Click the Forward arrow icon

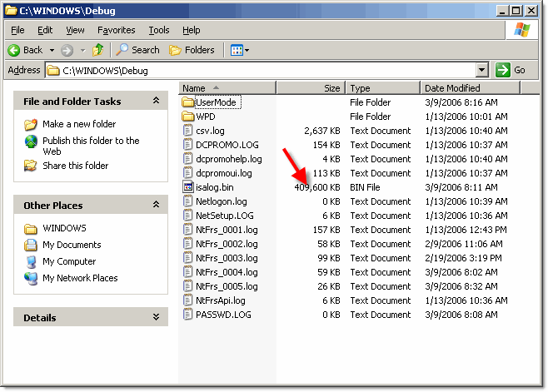67,50
